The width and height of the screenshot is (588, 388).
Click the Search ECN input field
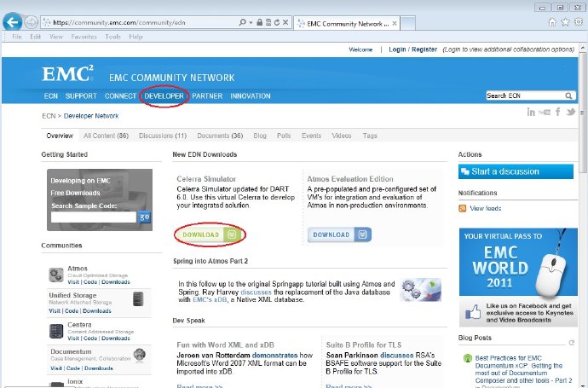tap(525, 96)
